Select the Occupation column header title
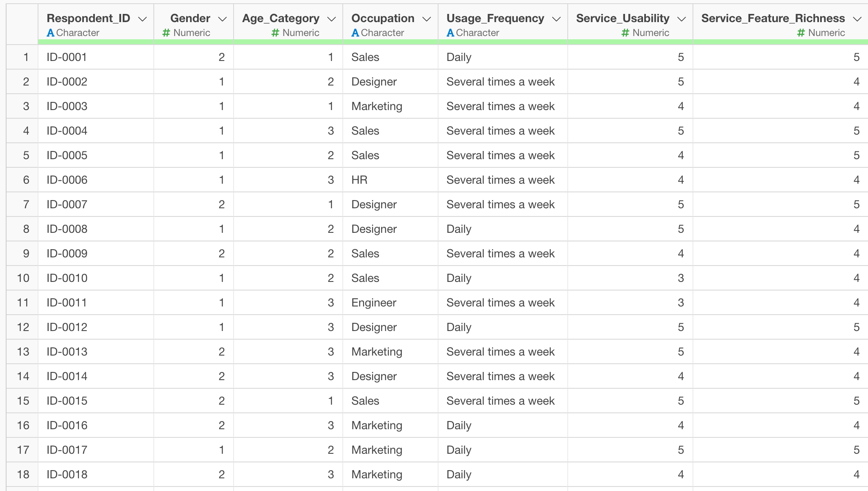The image size is (868, 491). click(382, 18)
